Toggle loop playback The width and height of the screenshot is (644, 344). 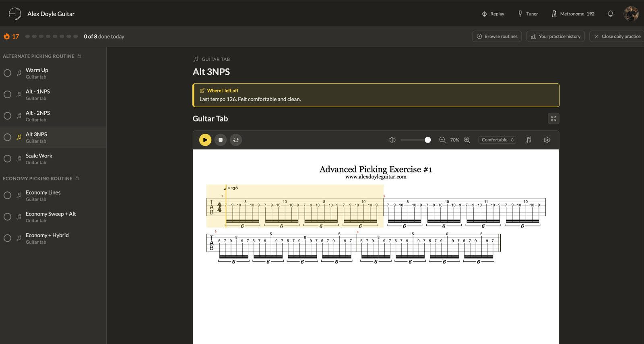point(236,140)
